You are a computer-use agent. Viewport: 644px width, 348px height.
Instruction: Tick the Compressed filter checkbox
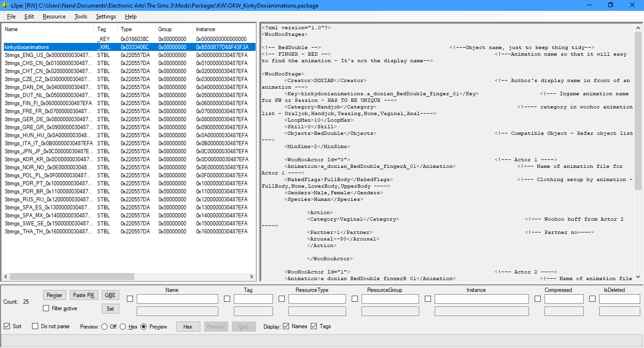(538, 299)
